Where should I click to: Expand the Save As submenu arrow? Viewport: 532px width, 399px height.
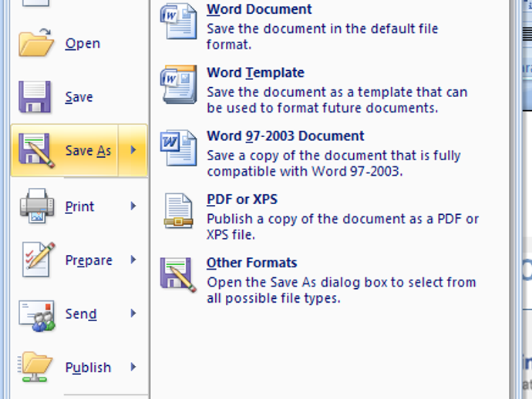pyautogui.click(x=133, y=150)
